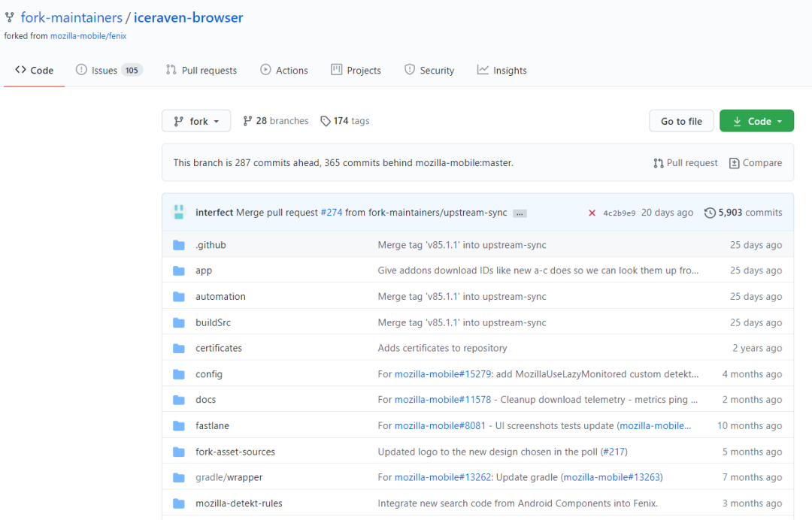This screenshot has width=812, height=520.
Task: Open #217 link in fork-asset-sources row
Action: coord(614,452)
